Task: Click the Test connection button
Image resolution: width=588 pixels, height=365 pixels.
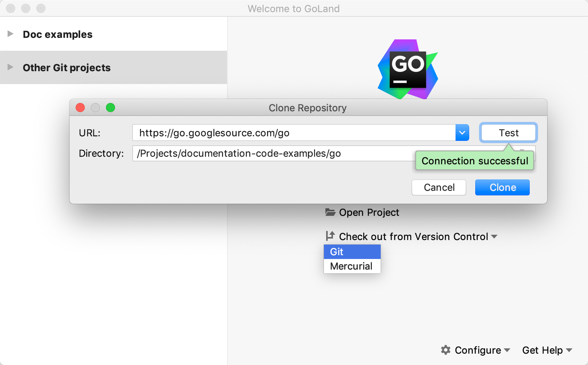Action: coord(509,133)
